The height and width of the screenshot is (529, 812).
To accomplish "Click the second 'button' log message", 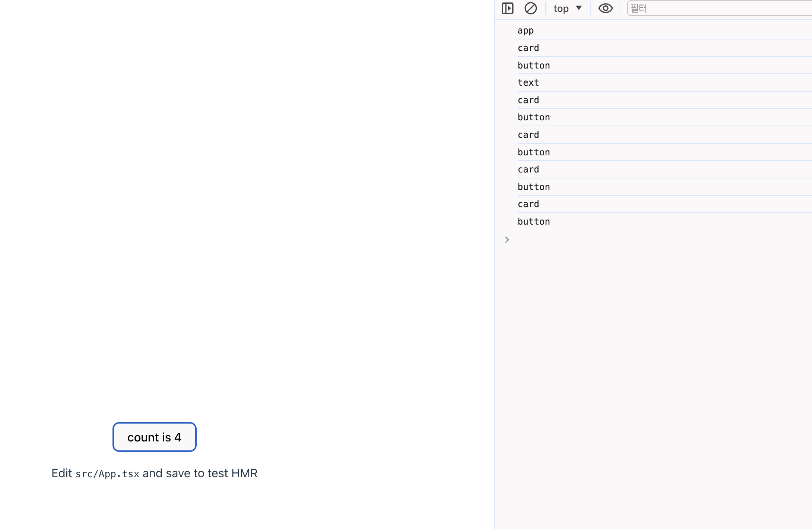I will [x=533, y=117].
